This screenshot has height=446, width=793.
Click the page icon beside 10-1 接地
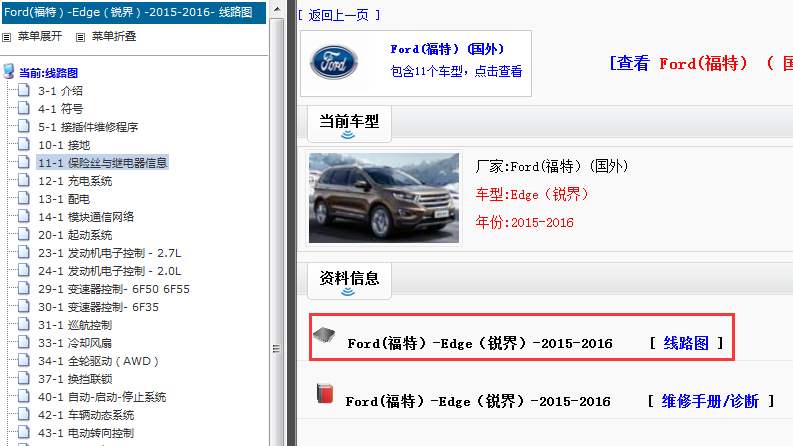(24, 145)
